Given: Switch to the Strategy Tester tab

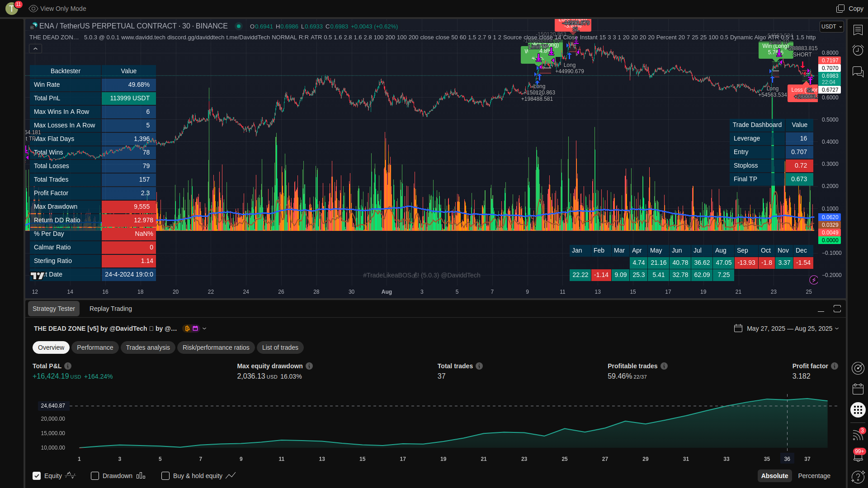Looking at the screenshot, I should [54, 309].
